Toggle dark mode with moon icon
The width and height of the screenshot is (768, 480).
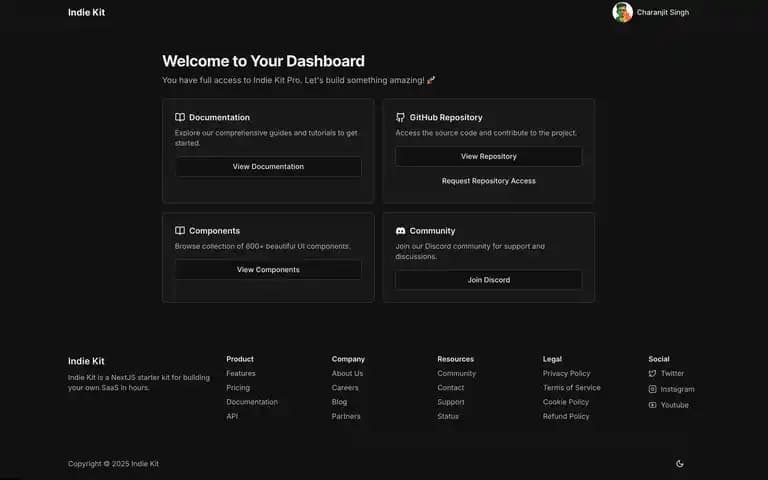coord(680,463)
